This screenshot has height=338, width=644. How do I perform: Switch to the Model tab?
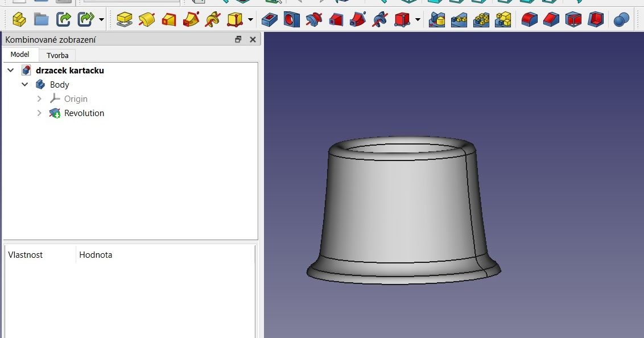click(x=20, y=55)
